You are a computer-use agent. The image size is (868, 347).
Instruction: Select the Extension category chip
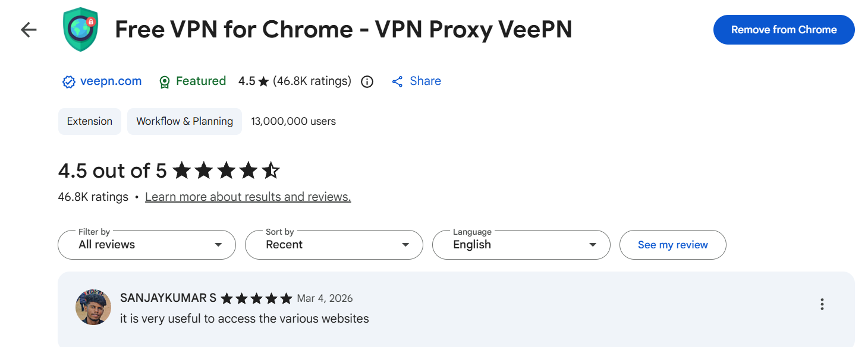point(90,121)
